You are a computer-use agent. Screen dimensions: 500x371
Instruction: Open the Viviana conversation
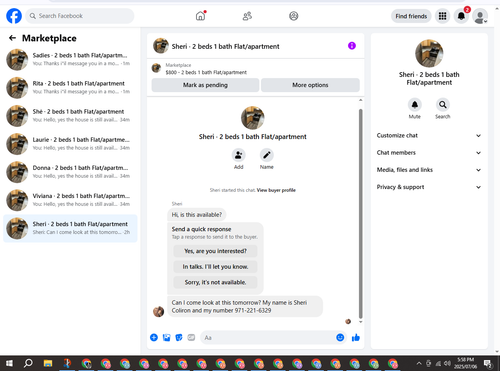[70, 200]
